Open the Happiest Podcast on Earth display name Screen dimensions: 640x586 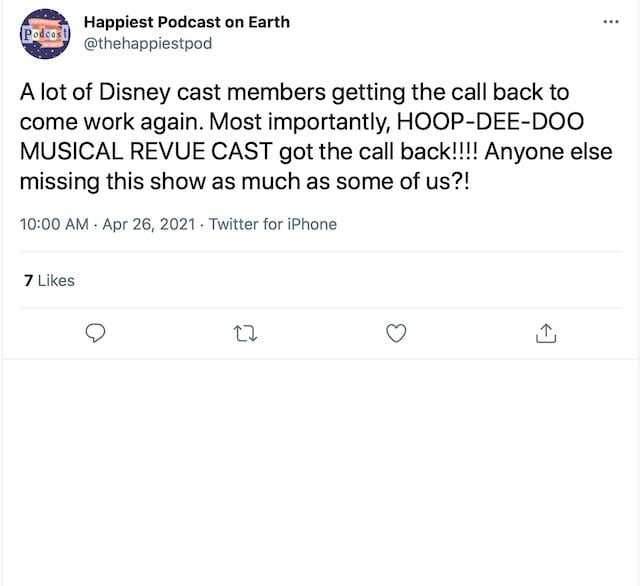click(187, 22)
